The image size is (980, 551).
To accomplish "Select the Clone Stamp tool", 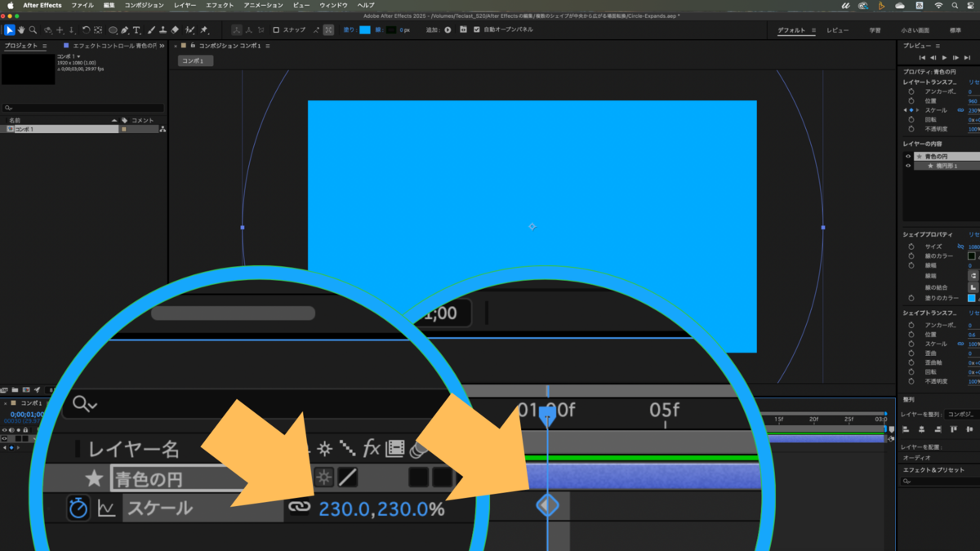I will tap(163, 30).
